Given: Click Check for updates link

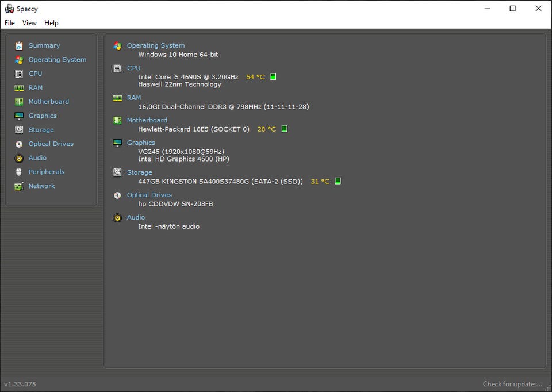Looking at the screenshot, I should click(x=512, y=384).
